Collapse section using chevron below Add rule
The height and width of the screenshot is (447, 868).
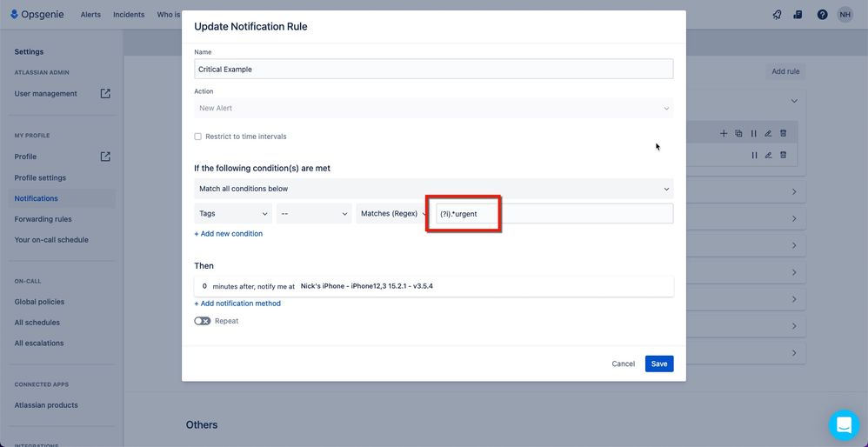794,101
